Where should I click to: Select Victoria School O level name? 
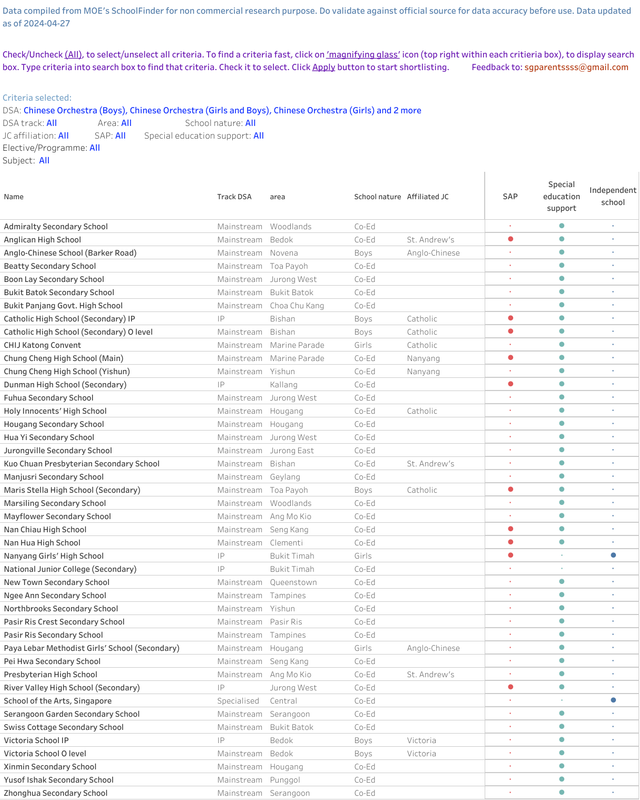[x=45, y=754]
